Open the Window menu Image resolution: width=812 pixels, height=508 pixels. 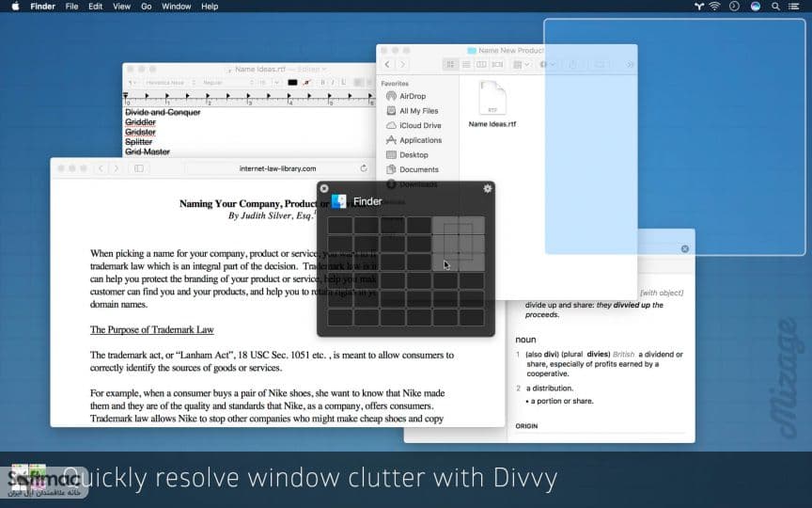(176, 7)
